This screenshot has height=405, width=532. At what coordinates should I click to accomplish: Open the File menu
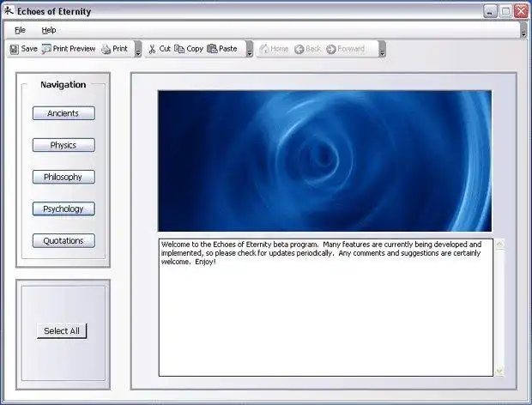(x=20, y=30)
